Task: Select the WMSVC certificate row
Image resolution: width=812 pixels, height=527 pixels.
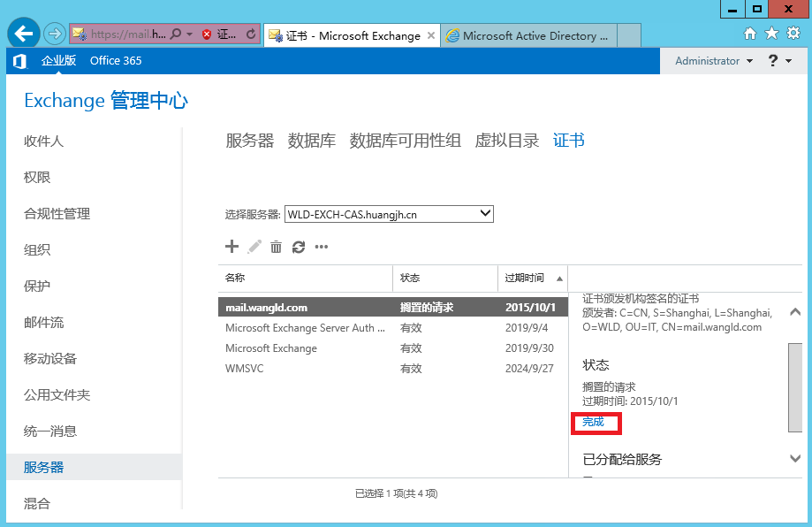Action: tap(393, 369)
